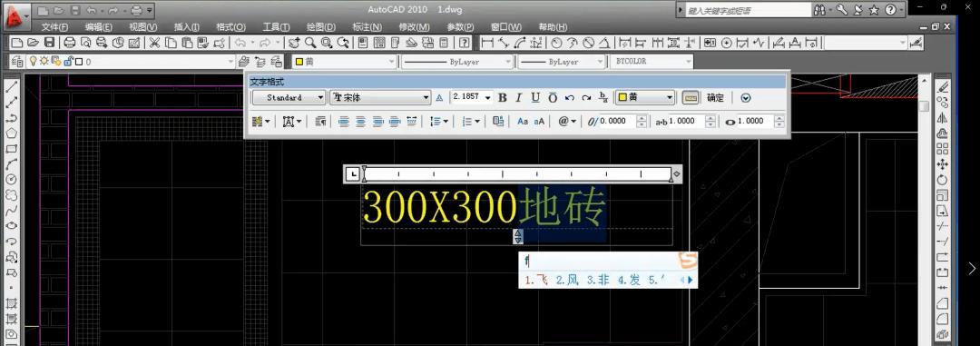Screen dimensions: 980x346
Task: Click the yellow color swatch in properties toolbar
Action: click(299, 62)
